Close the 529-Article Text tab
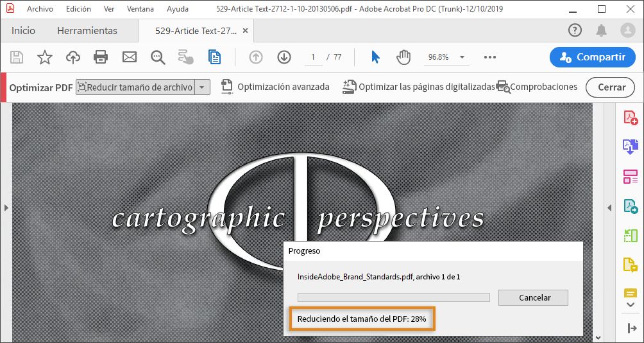The height and width of the screenshot is (343, 644). pyautogui.click(x=245, y=31)
